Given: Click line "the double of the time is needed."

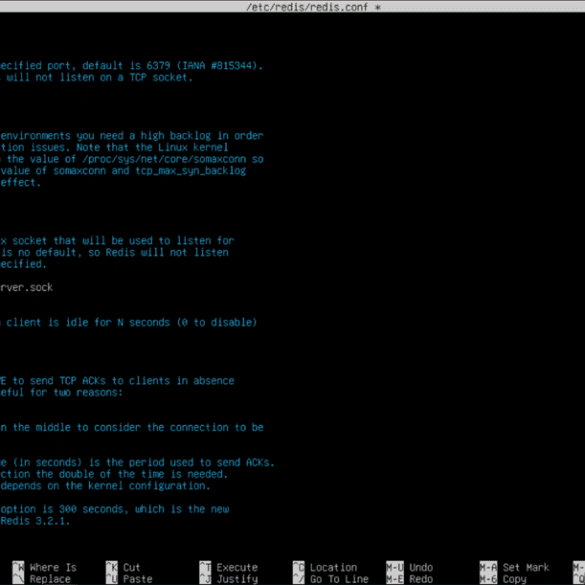Looking at the screenshot, I should coord(114,474).
